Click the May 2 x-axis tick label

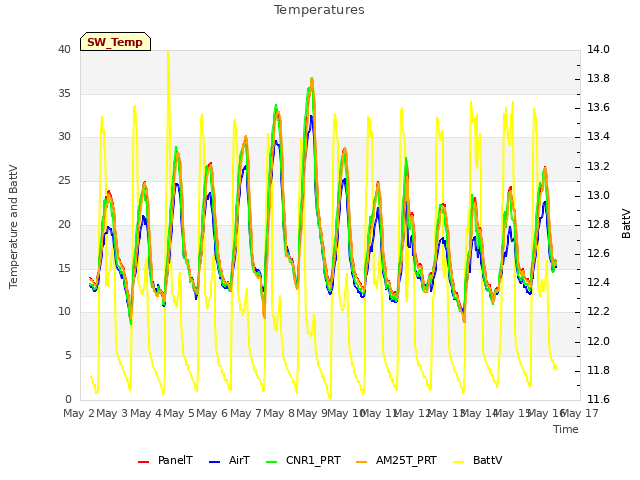79,413
